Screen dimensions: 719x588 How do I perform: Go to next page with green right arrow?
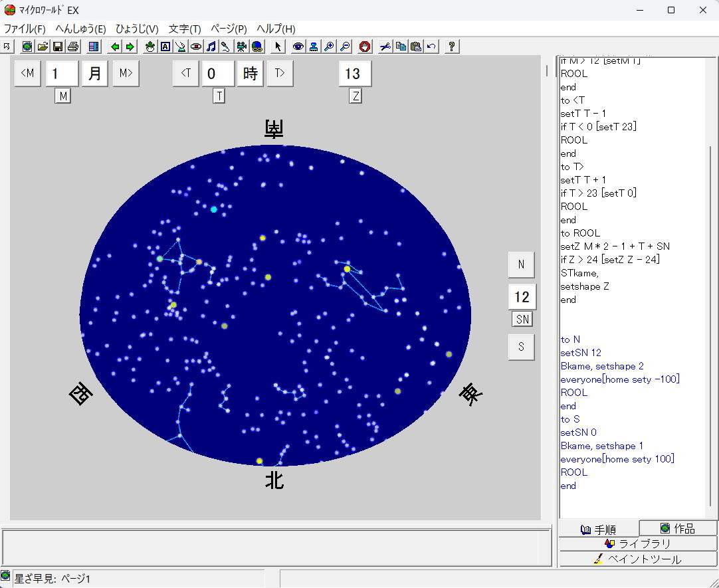(130, 47)
